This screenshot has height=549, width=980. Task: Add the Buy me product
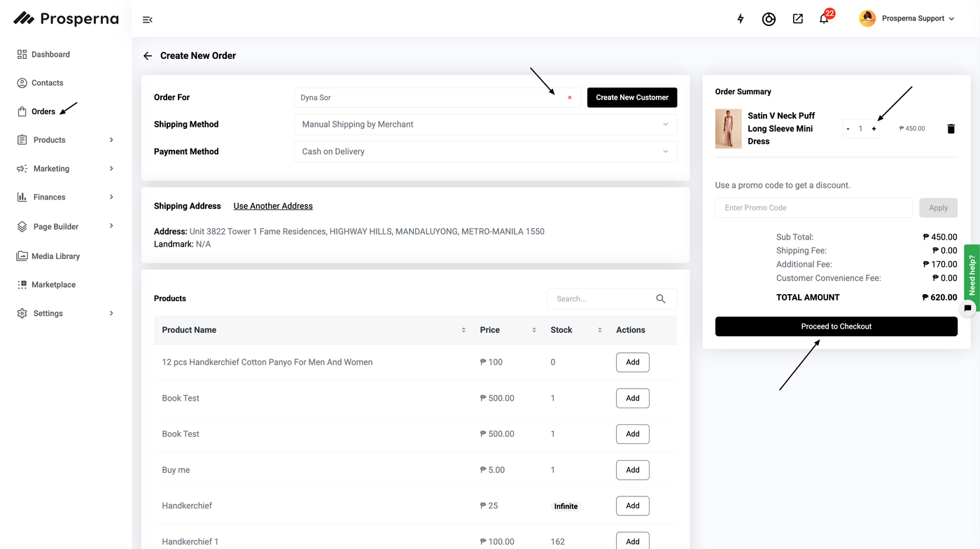coord(633,471)
